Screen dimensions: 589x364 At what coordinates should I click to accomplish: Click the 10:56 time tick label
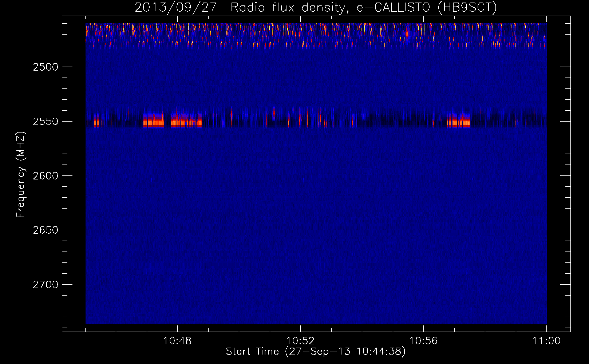coord(423,341)
